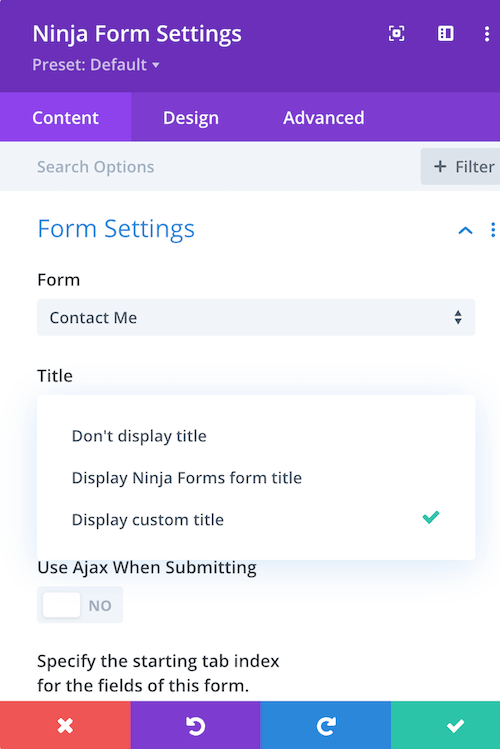
Task: Switch to the Advanced tab
Action: pos(323,118)
